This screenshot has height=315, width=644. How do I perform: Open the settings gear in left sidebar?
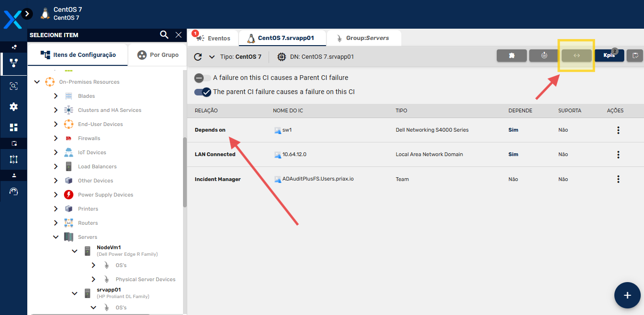(14, 107)
